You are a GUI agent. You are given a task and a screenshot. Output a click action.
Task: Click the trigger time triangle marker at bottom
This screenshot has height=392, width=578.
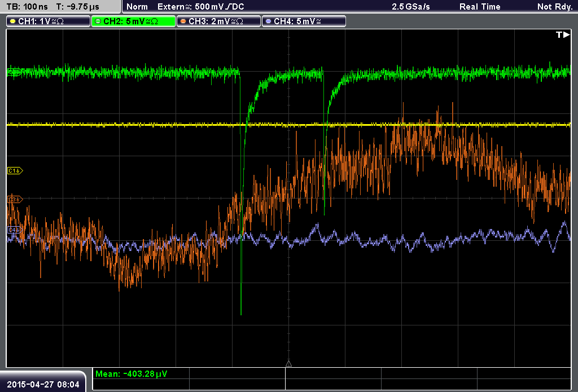pyautogui.click(x=288, y=364)
